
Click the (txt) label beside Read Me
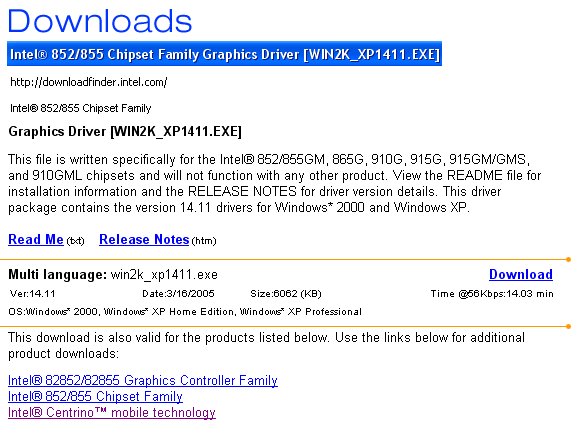[75, 241]
